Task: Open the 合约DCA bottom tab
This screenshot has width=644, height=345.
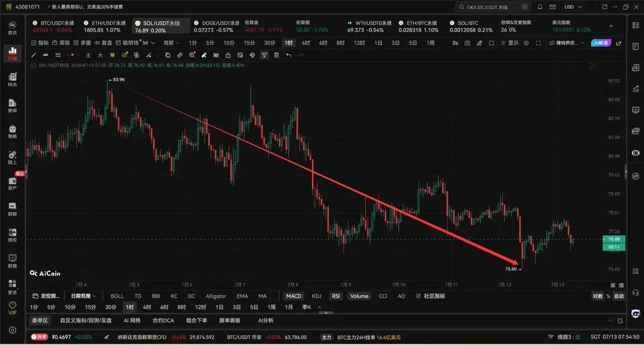Action: click(x=163, y=320)
